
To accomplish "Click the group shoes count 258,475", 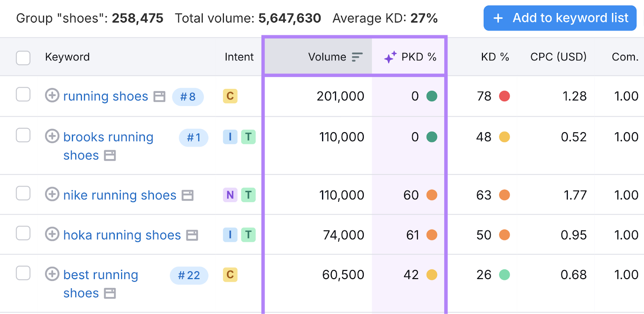I will click(x=138, y=18).
